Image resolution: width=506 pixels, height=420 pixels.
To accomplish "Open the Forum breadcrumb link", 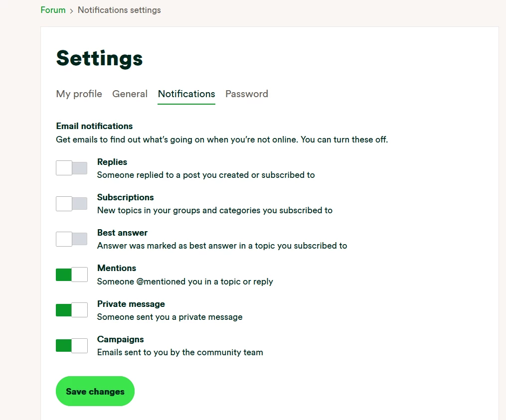I will click(x=53, y=10).
